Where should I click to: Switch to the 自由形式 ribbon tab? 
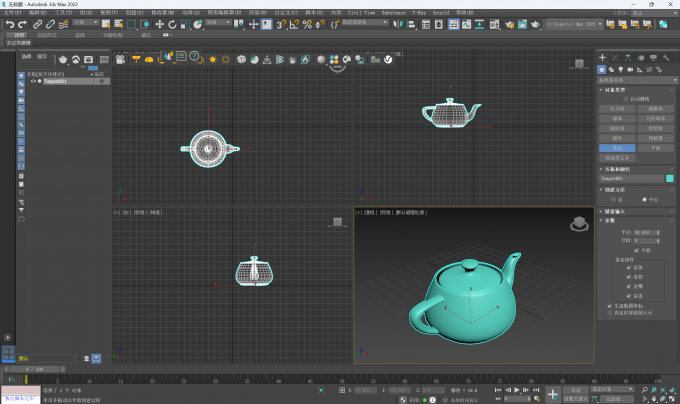coord(47,35)
